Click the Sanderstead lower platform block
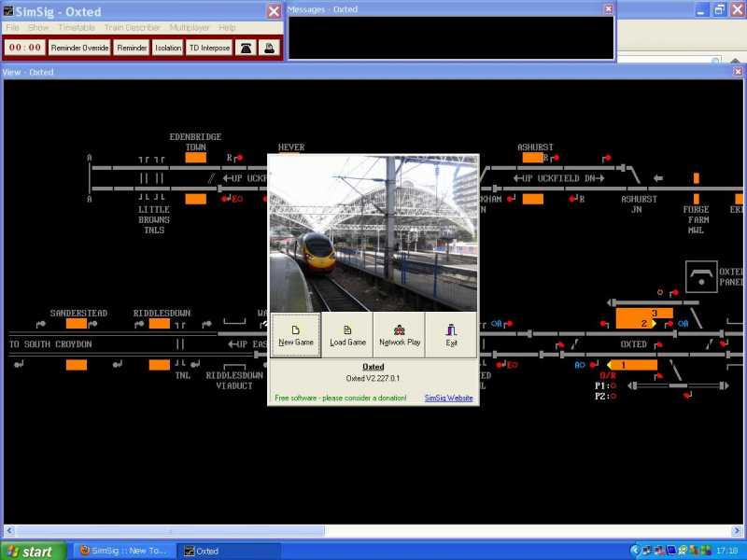 77,365
